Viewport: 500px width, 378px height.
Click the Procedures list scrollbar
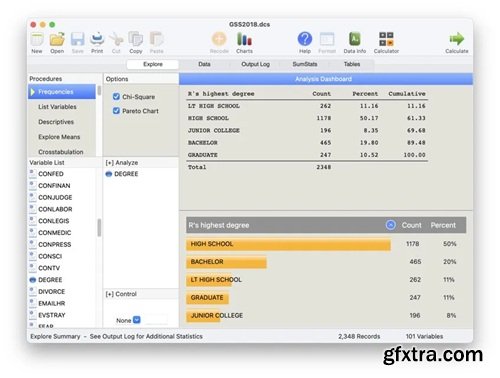pyautogui.click(x=99, y=91)
